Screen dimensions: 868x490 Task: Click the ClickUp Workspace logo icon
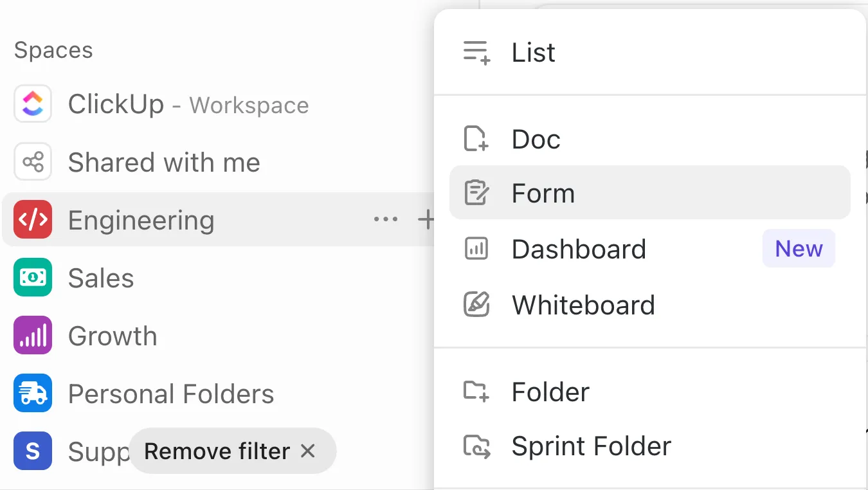(x=33, y=104)
